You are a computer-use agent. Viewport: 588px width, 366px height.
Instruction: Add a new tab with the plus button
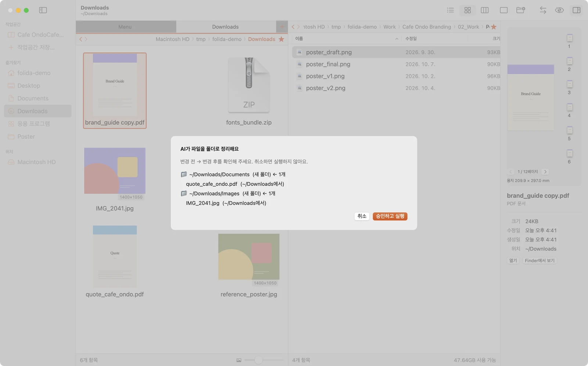click(x=282, y=27)
